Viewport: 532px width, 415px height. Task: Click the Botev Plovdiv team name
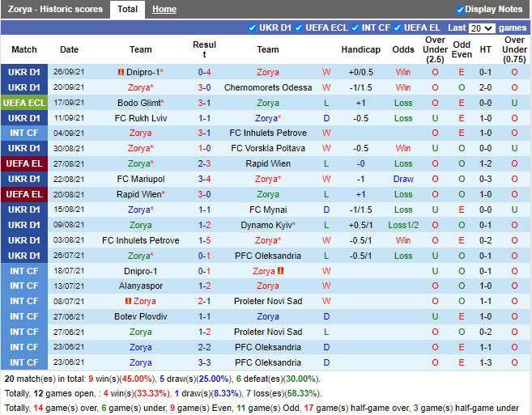[x=140, y=317]
